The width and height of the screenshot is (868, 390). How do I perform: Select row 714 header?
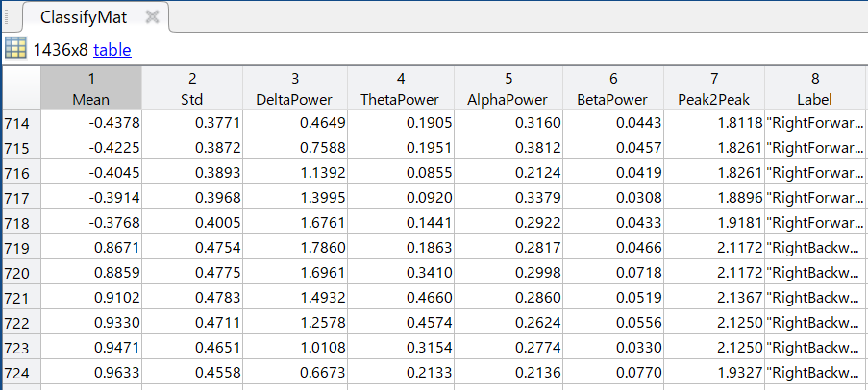(x=18, y=122)
